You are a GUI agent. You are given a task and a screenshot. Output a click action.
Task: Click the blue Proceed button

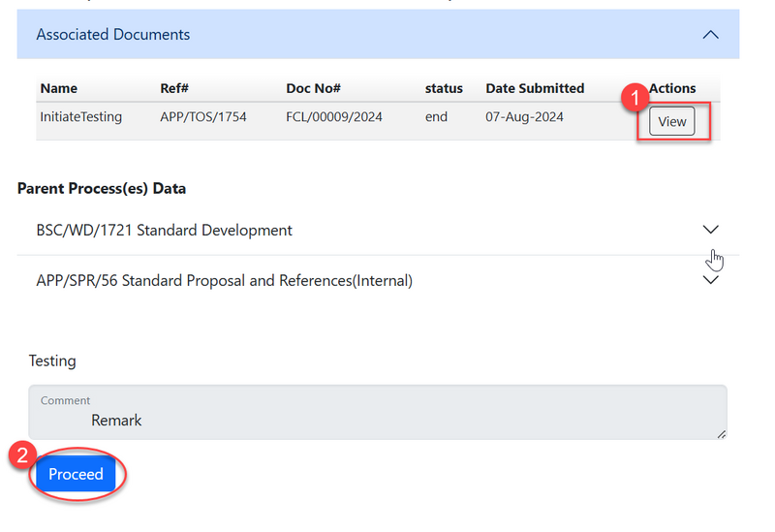point(76,474)
